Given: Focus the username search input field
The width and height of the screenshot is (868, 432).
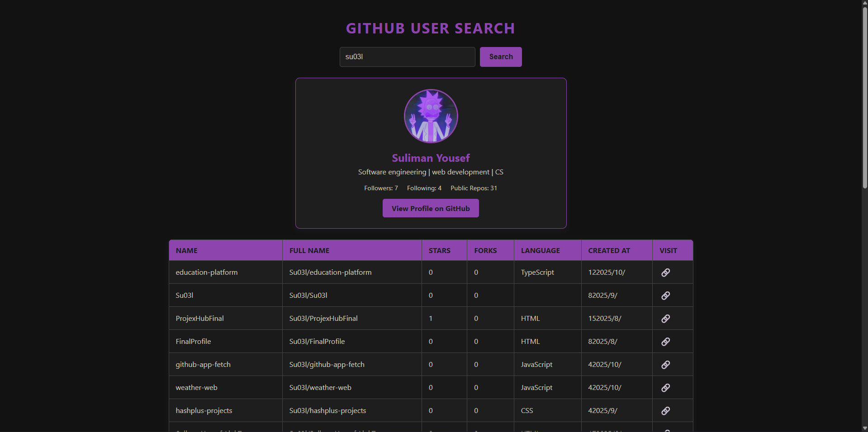Looking at the screenshot, I should 407,57.
